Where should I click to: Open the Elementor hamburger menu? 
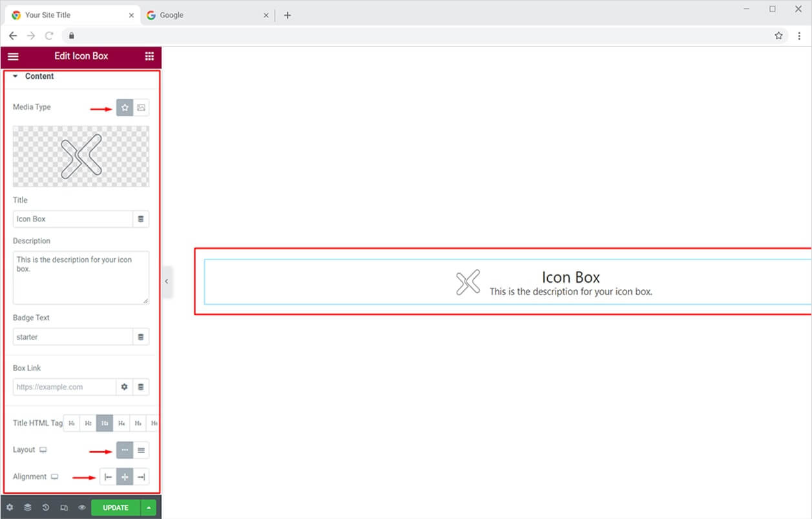pyautogui.click(x=13, y=56)
